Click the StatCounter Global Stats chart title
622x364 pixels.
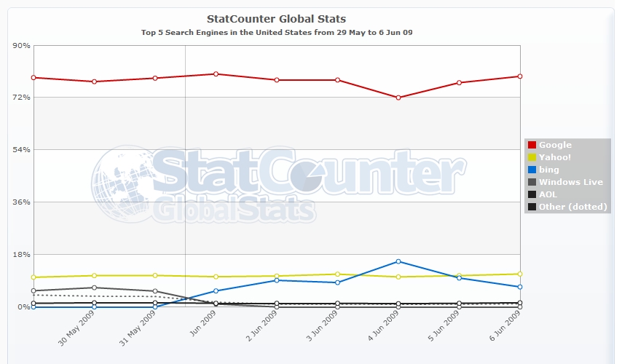[277, 18]
